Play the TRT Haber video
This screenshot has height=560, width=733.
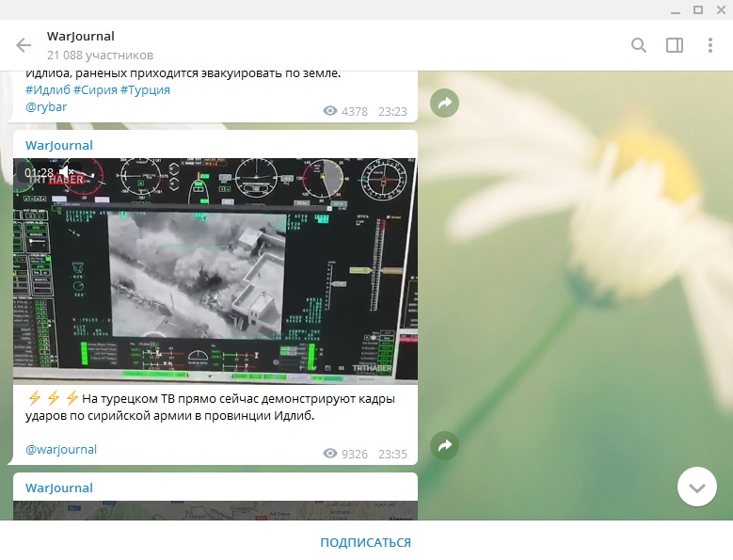(215, 271)
